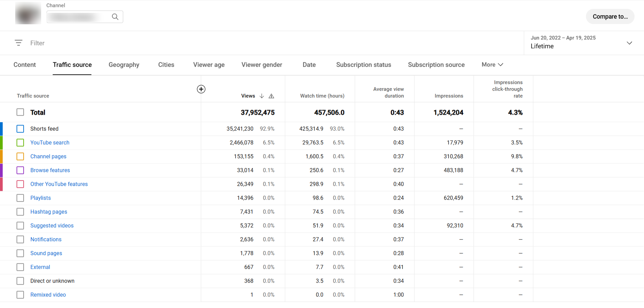
Task: Click the channel search magnifier icon
Action: [x=115, y=17]
